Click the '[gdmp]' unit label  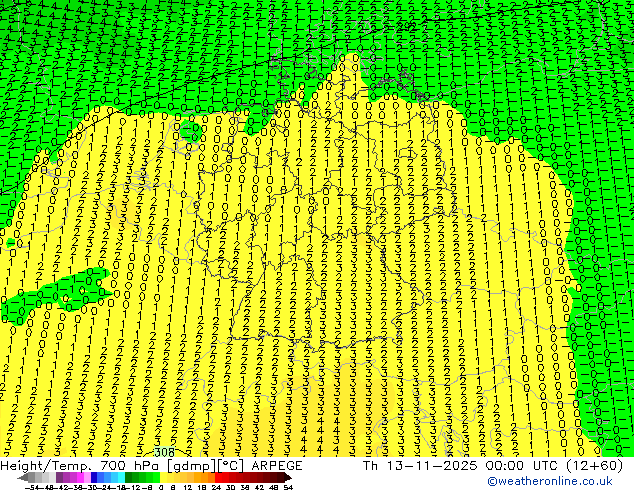click(x=191, y=466)
